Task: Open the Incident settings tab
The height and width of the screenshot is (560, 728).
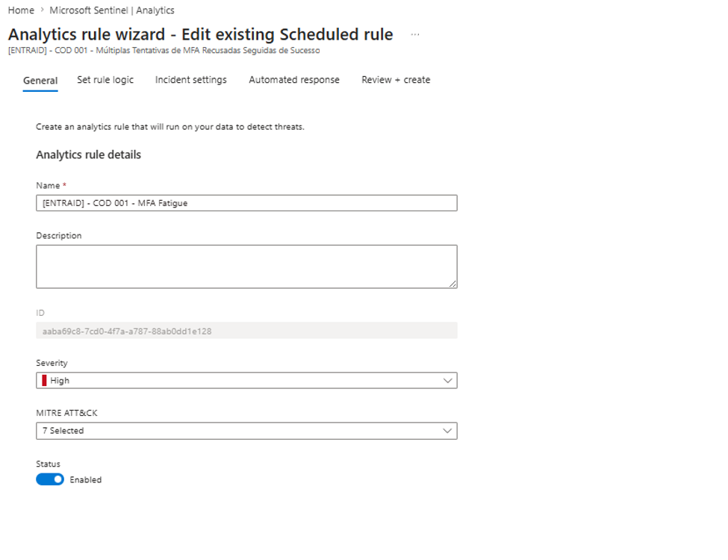Action: click(x=191, y=80)
